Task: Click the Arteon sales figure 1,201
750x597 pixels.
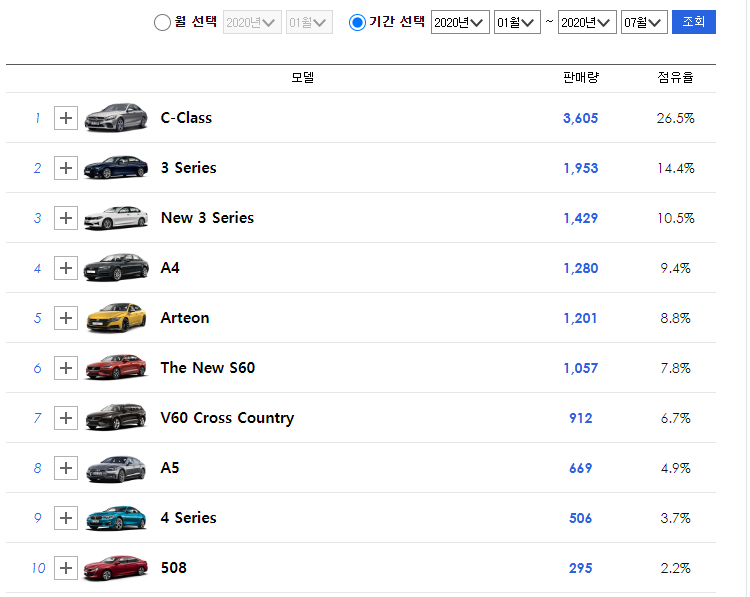Action: [580, 318]
